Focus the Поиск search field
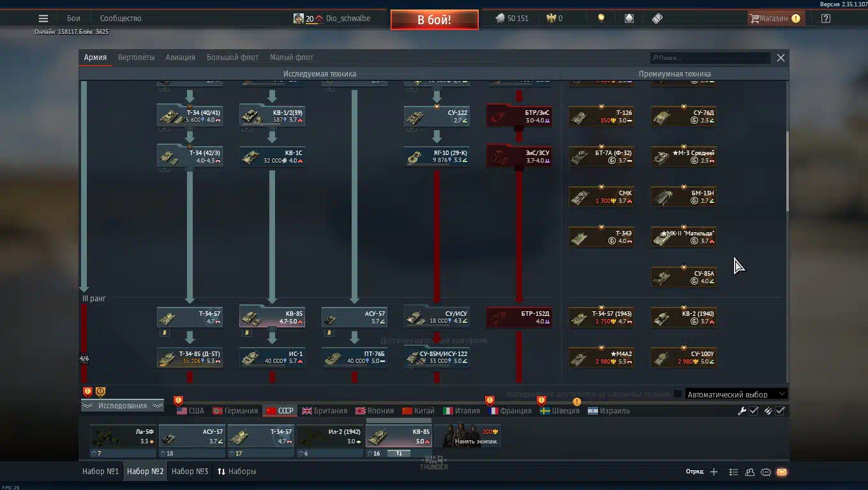The width and height of the screenshot is (868, 490). [710, 58]
